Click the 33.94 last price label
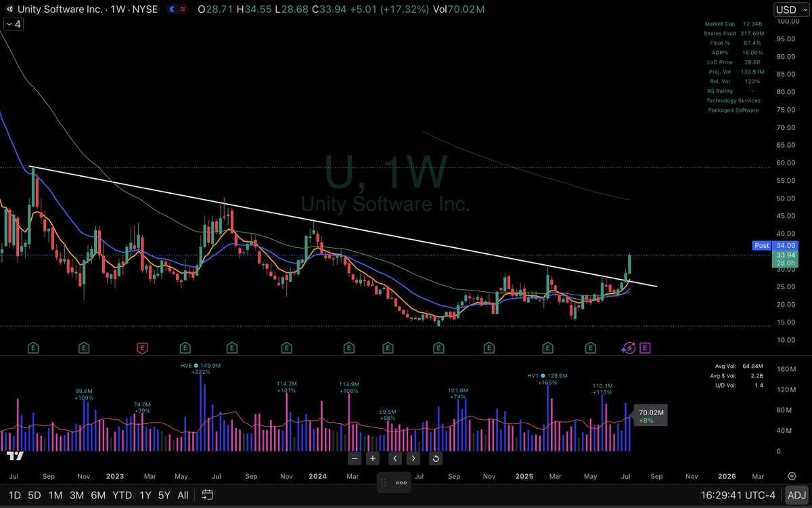 (785, 255)
